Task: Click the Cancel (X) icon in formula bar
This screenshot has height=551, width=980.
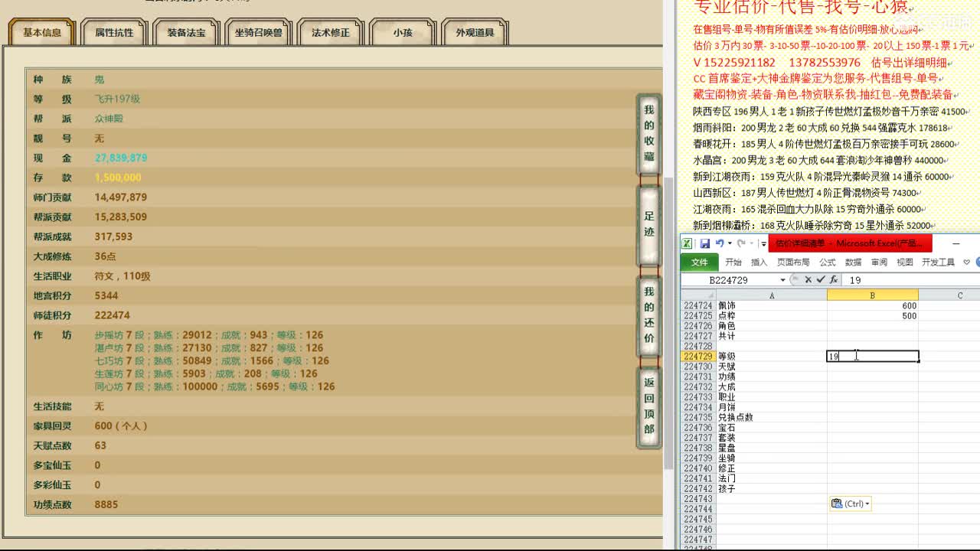Action: tap(808, 280)
